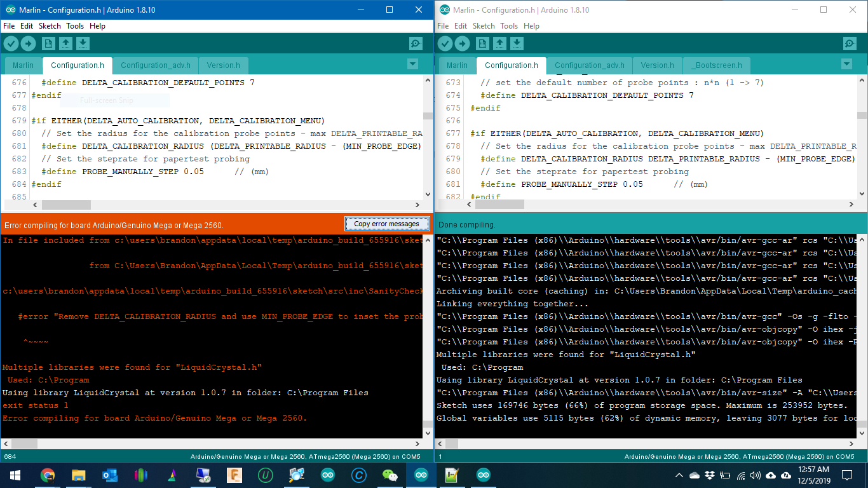
Task: Click "Done compiling." status text in right window
Action: click(467, 225)
